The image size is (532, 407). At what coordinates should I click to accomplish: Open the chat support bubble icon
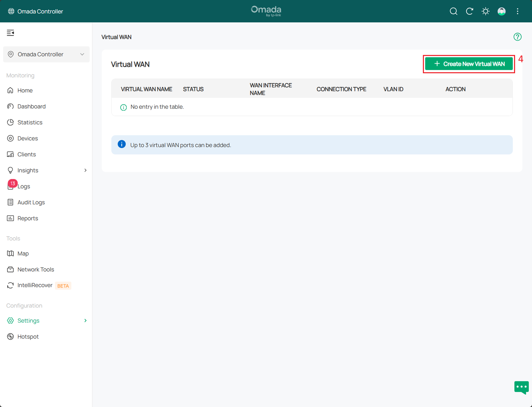[521, 388]
